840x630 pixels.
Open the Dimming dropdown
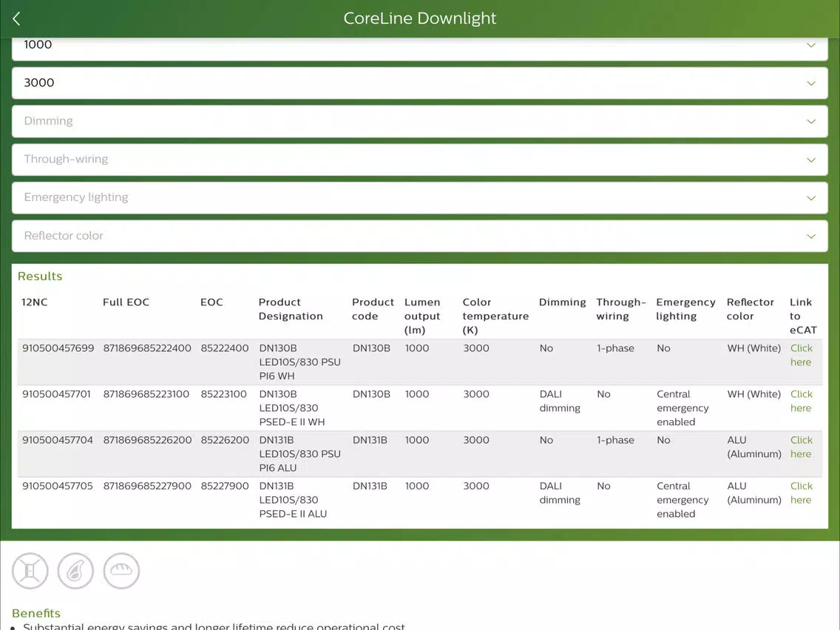(420, 121)
